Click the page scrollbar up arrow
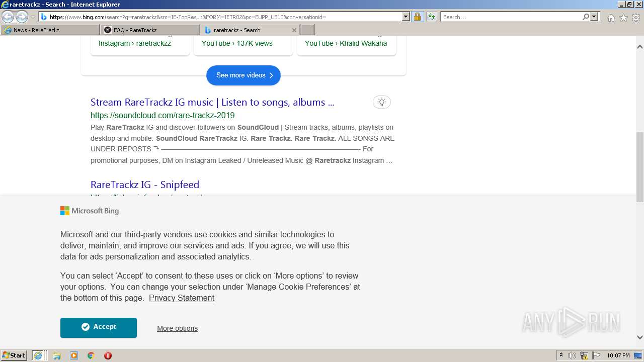 (640, 47)
